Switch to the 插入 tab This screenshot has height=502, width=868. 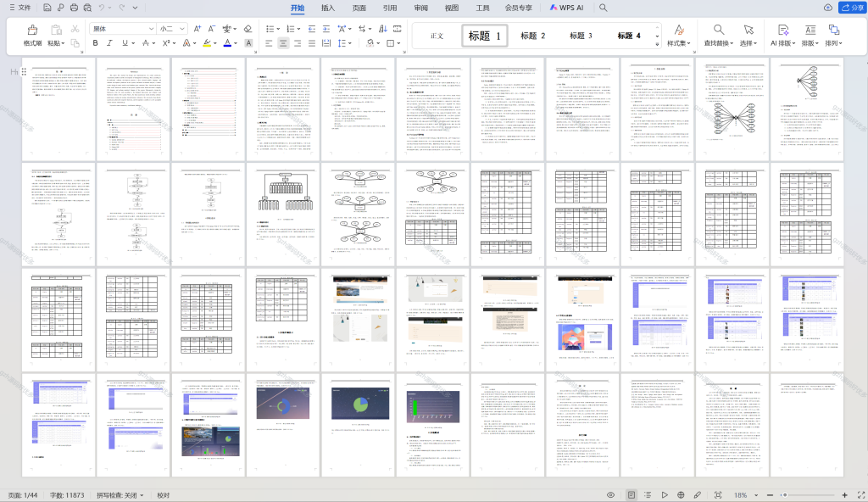coord(328,8)
